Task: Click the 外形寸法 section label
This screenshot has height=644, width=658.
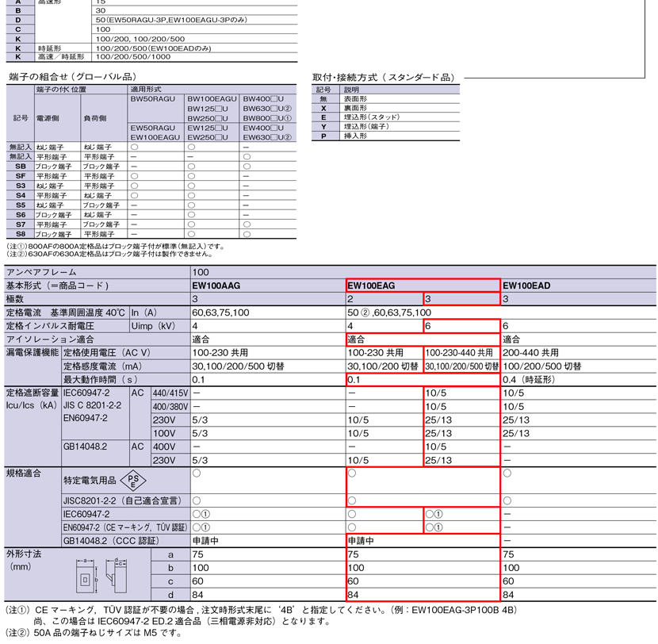Action: click(x=24, y=554)
